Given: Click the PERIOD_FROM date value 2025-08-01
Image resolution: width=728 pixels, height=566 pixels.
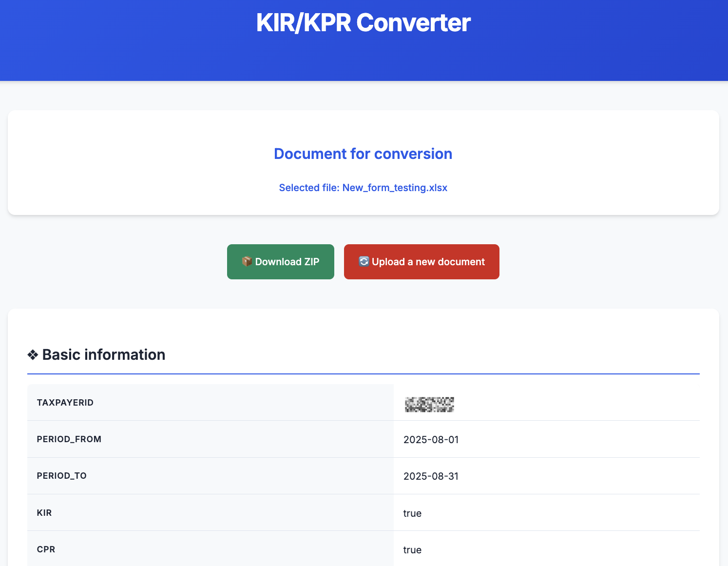Looking at the screenshot, I should 431,439.
